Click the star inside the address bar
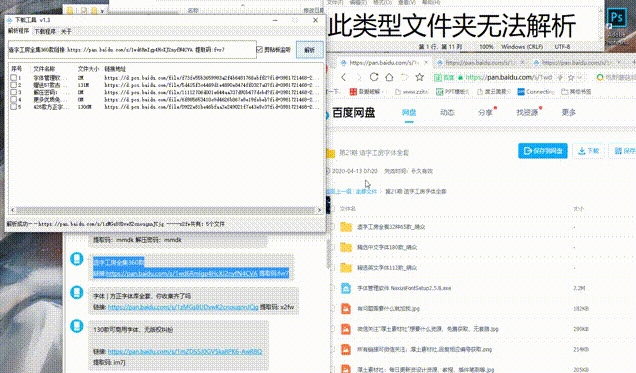 click(x=571, y=77)
